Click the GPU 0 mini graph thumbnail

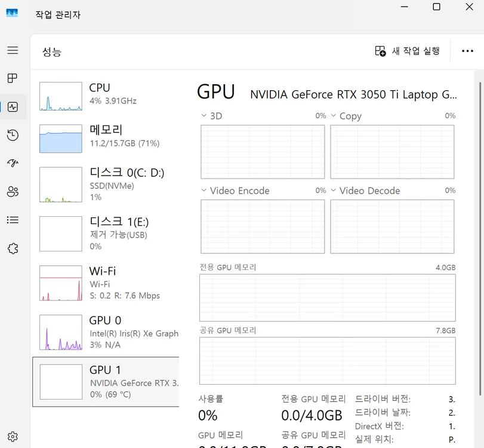point(61,332)
